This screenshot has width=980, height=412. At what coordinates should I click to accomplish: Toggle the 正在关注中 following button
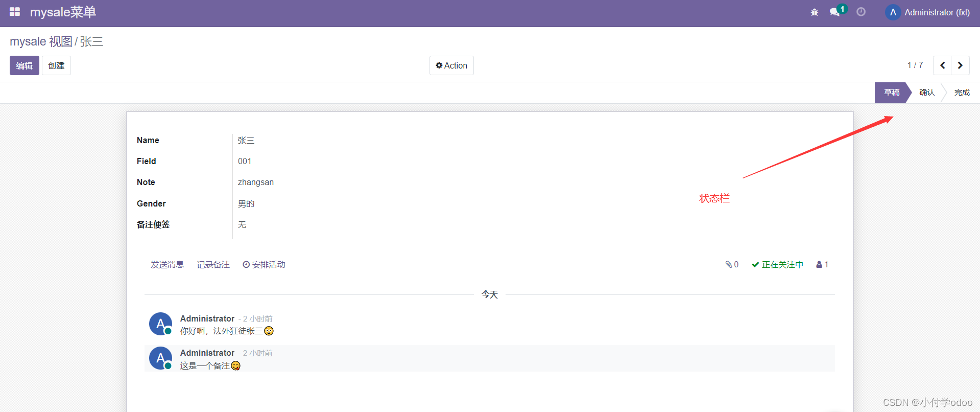pos(777,265)
